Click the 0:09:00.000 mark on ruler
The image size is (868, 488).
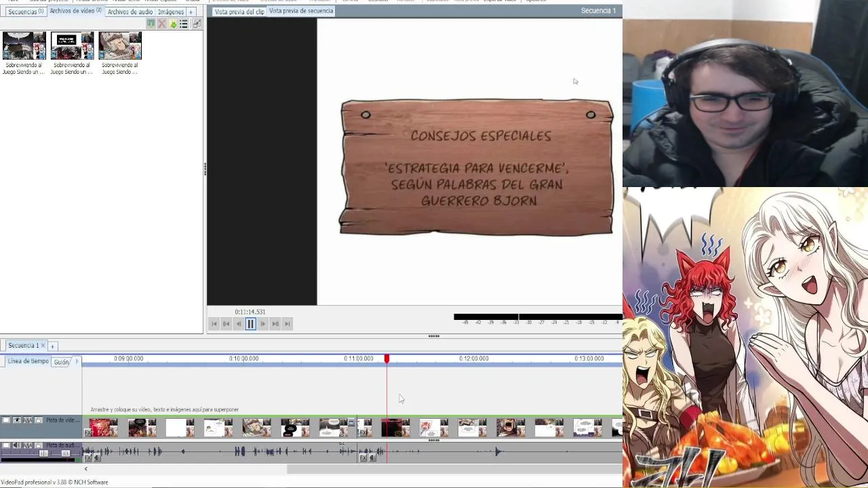[128, 359]
